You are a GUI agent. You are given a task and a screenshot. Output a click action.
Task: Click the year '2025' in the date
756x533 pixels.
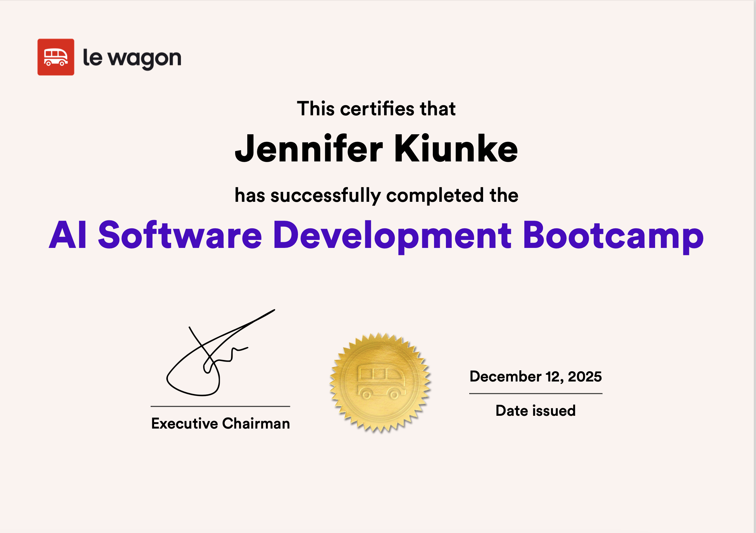tap(585, 376)
